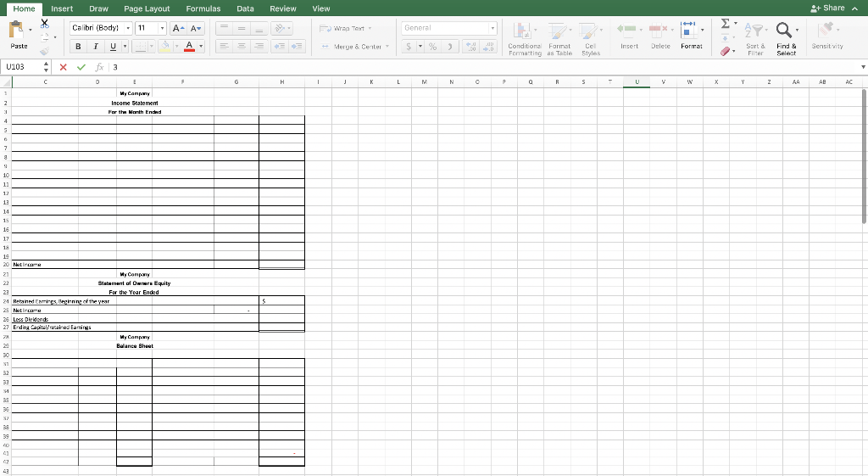Viewport: 868px width, 476px height.
Task: Open the Number Format General dropdown
Action: click(449, 28)
